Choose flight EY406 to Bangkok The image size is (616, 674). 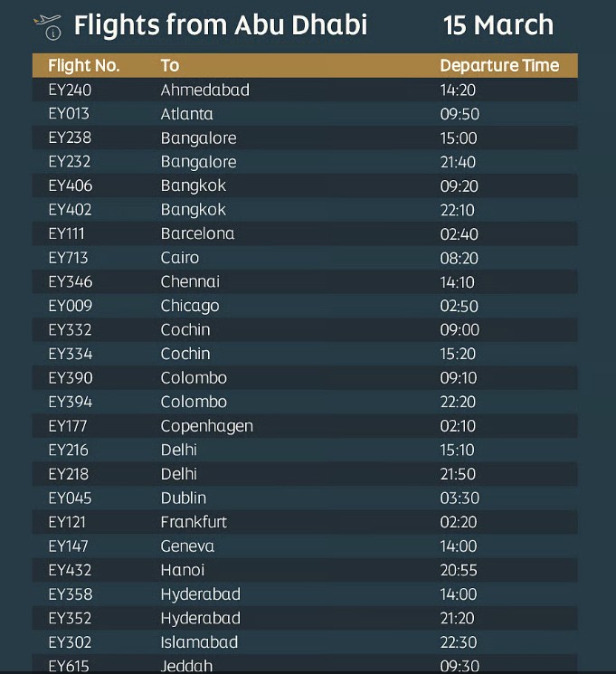(305, 185)
